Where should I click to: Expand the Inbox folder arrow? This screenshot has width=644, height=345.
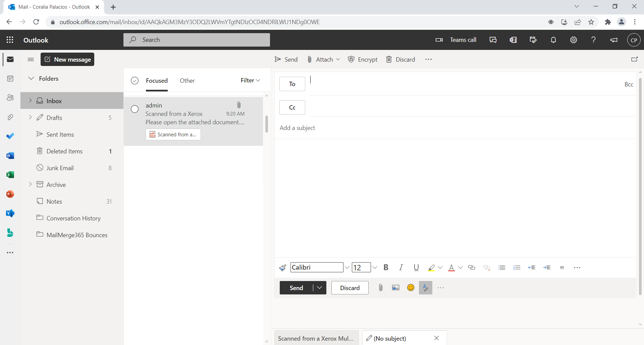[30, 100]
